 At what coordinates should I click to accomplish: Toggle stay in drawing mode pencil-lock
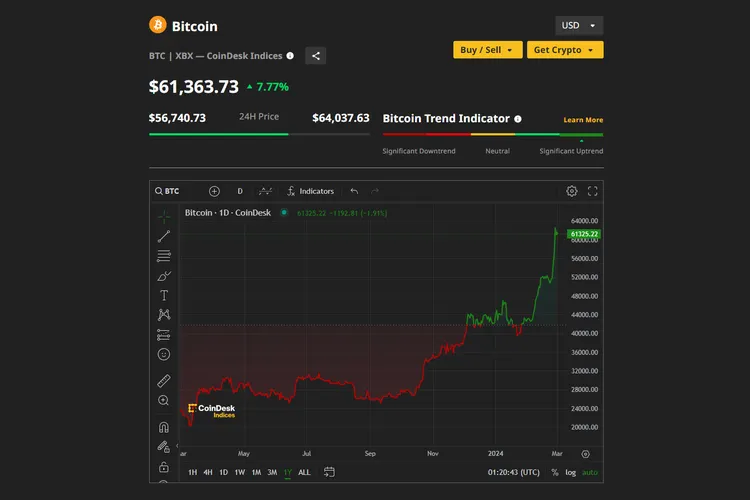coord(164,447)
